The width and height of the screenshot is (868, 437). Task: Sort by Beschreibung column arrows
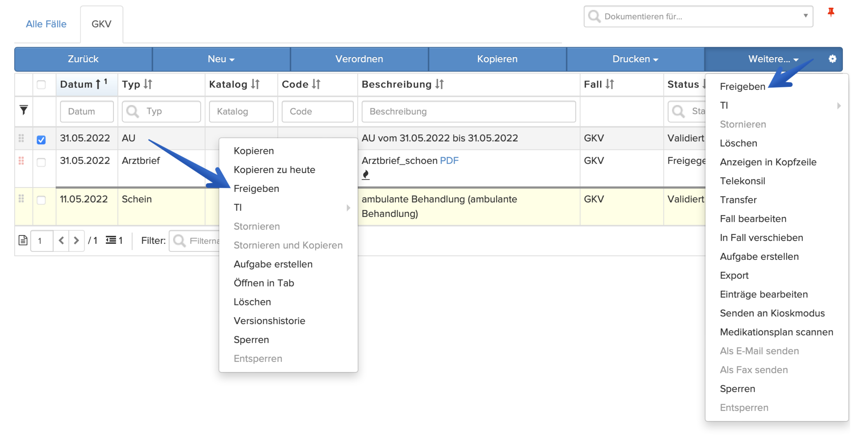point(440,84)
